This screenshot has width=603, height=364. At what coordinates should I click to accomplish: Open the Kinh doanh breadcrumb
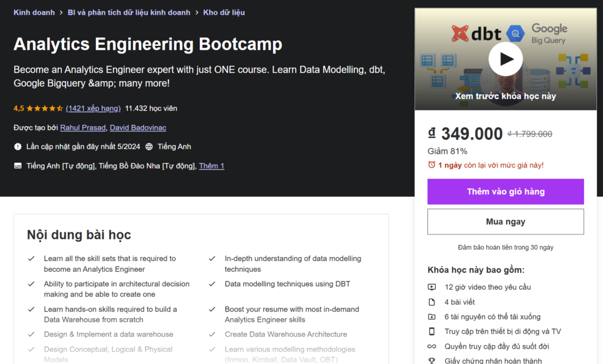pyautogui.click(x=34, y=12)
